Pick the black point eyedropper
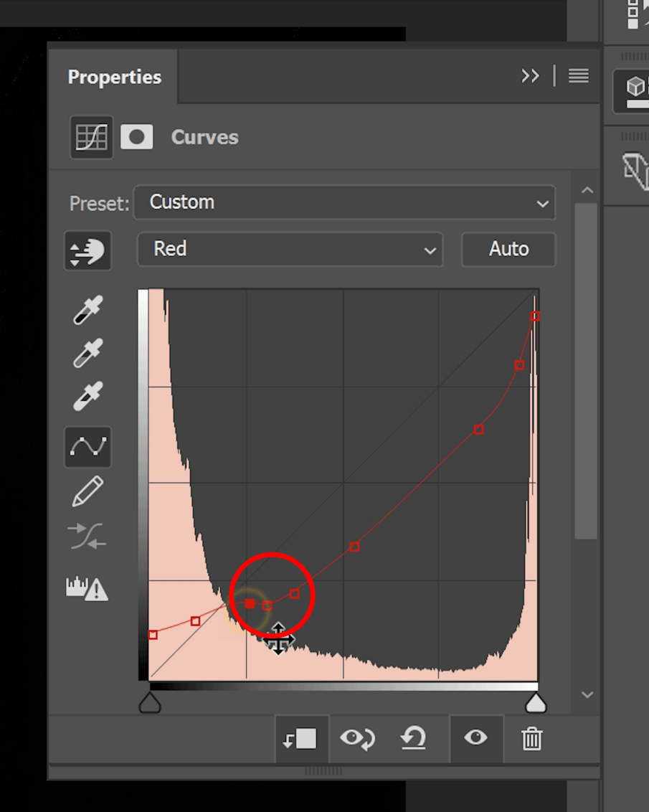Screen dimensions: 649x812 click(87, 310)
